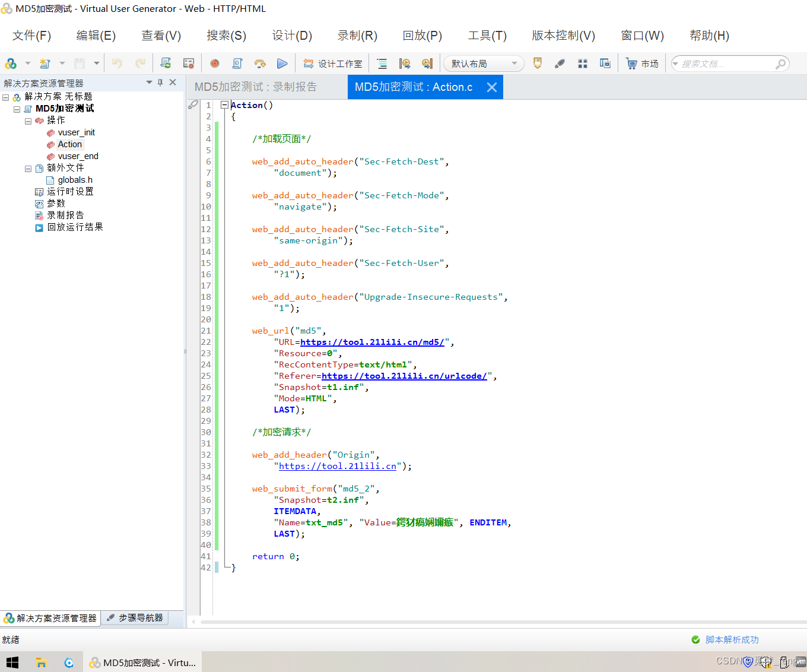Click the regenerate script icon with green arrows
The height and width of the screenshot is (672, 807).
pyautogui.click(x=166, y=64)
